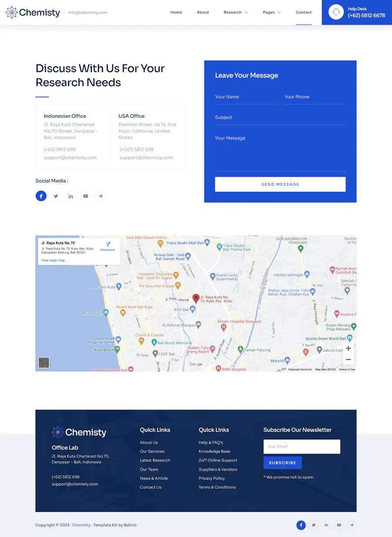Open the News & Article footer link
Screen dimensions: 392x537
click(154, 478)
